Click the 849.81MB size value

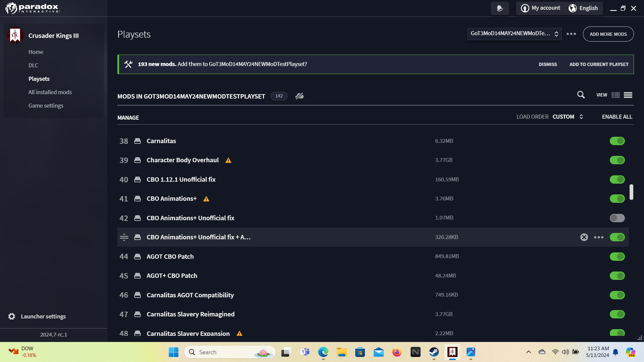[447, 256]
